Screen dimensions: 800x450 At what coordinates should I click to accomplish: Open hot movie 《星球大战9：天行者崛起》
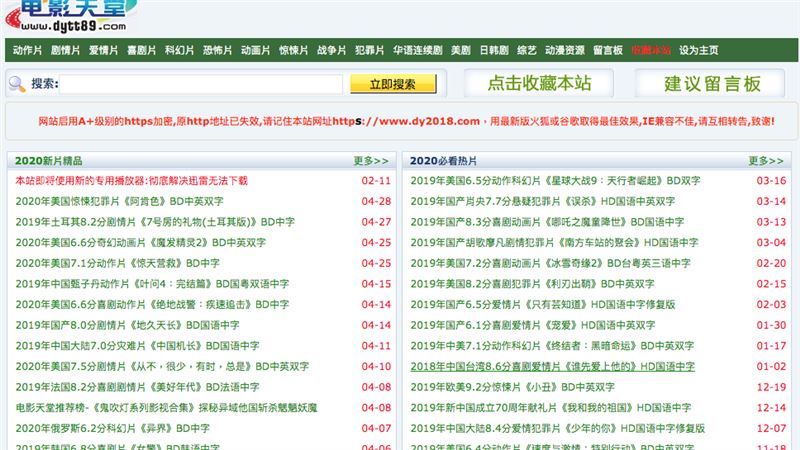(x=555, y=181)
